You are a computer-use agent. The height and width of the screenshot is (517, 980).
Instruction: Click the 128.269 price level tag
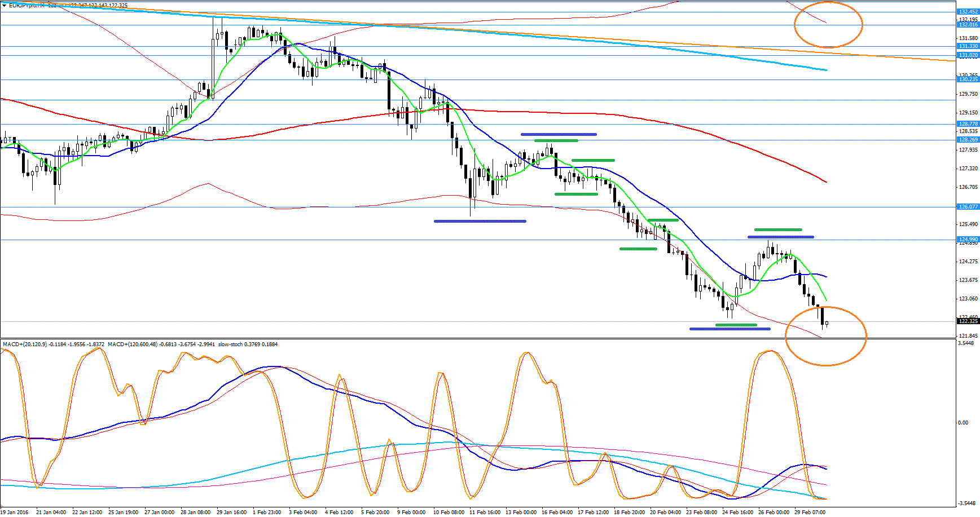pyautogui.click(x=968, y=140)
